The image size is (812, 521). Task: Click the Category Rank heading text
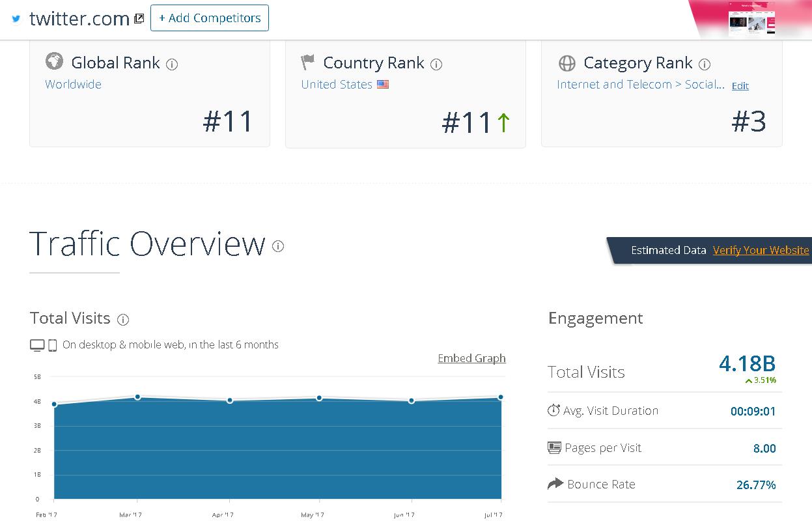click(637, 63)
